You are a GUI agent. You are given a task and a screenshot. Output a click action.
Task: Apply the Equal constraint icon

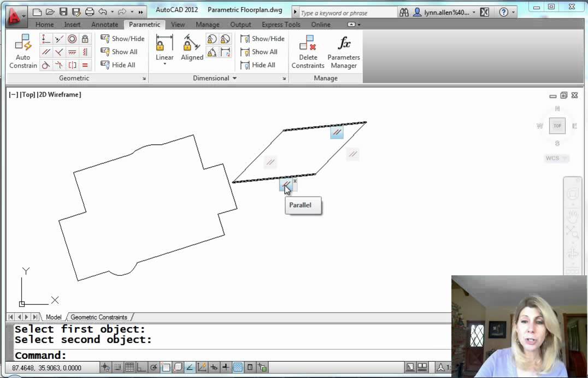pos(85,65)
